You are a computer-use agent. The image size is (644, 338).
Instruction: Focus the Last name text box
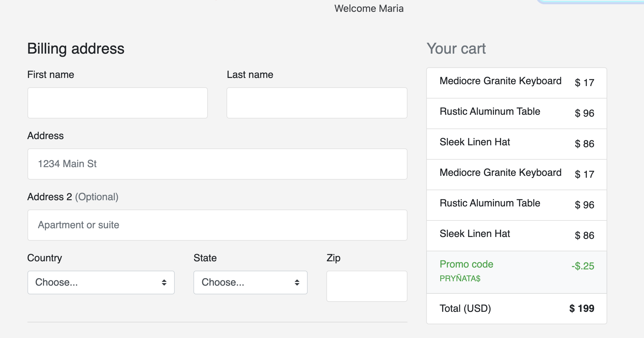(x=317, y=103)
